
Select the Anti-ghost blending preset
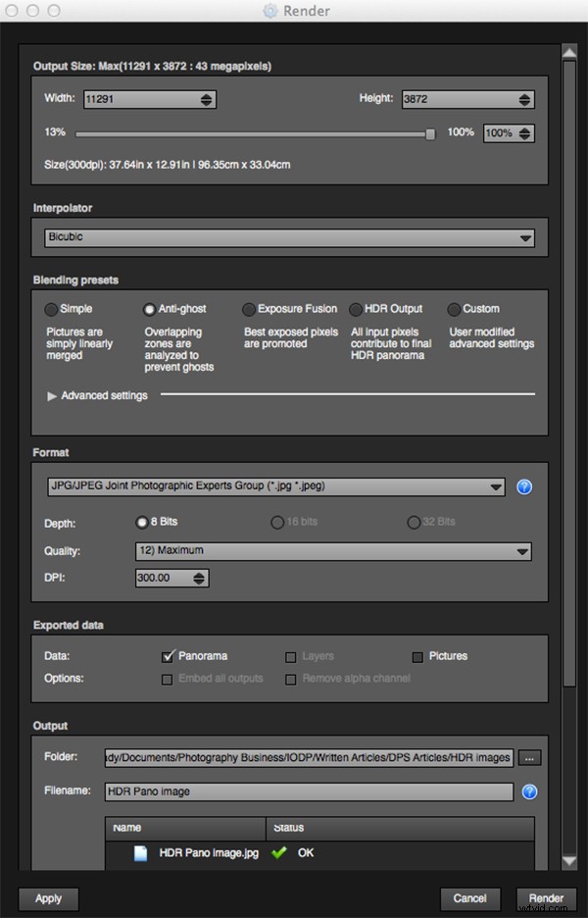[x=149, y=309]
